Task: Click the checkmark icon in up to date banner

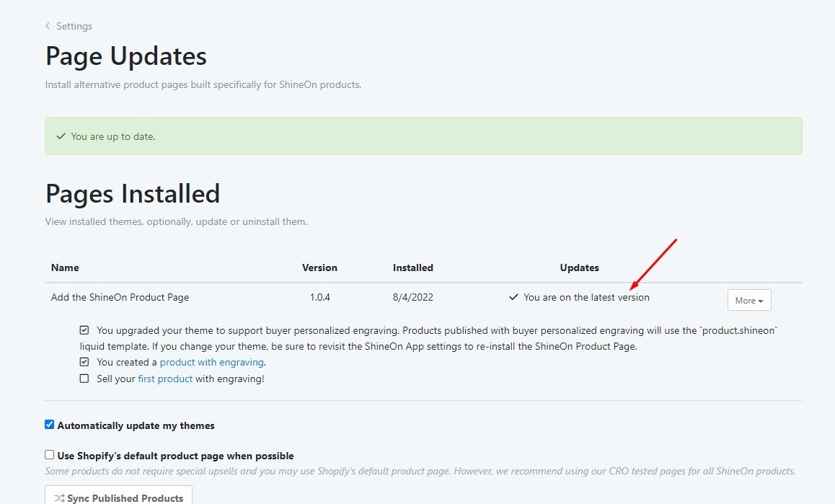Action: (x=61, y=136)
